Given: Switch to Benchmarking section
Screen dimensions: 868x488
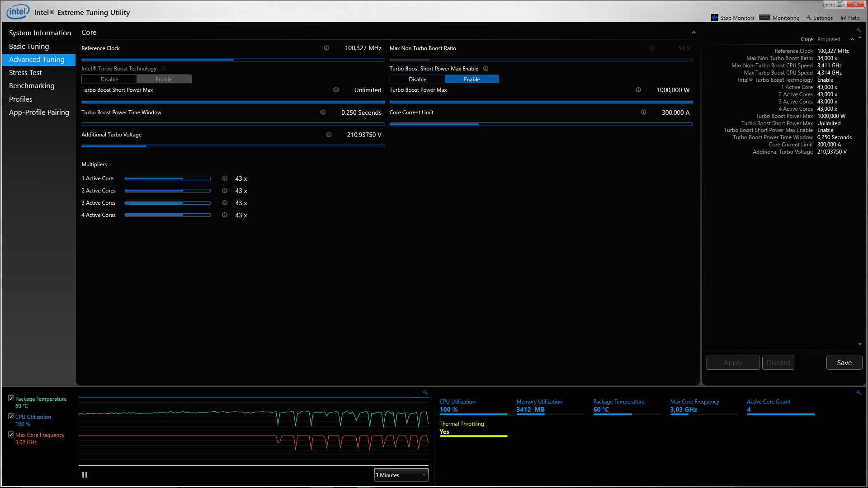Looking at the screenshot, I should point(32,85).
